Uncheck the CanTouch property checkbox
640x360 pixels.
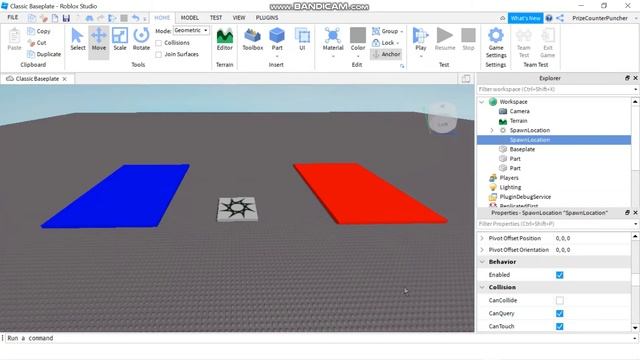pos(560,327)
